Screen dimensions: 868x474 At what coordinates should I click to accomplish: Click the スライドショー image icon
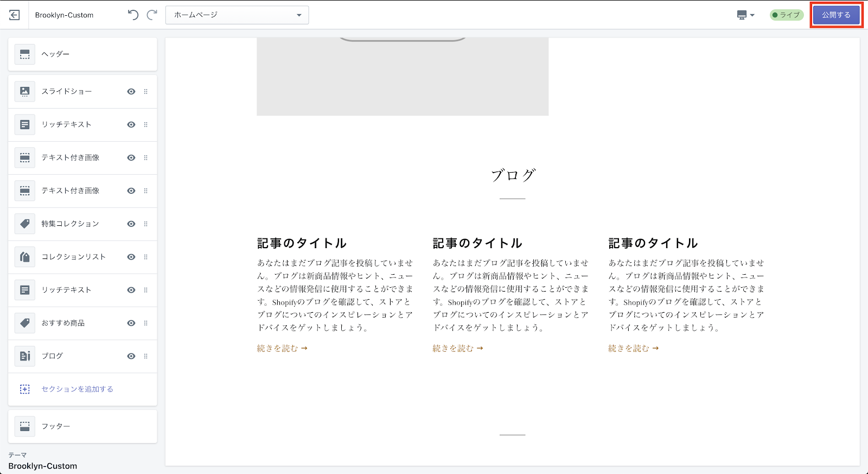[25, 92]
